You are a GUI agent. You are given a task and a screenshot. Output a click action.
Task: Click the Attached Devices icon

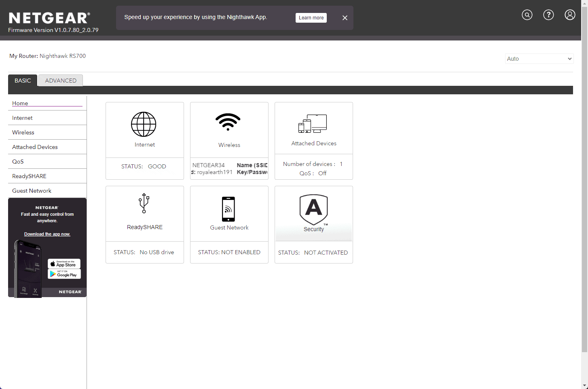[313, 124]
